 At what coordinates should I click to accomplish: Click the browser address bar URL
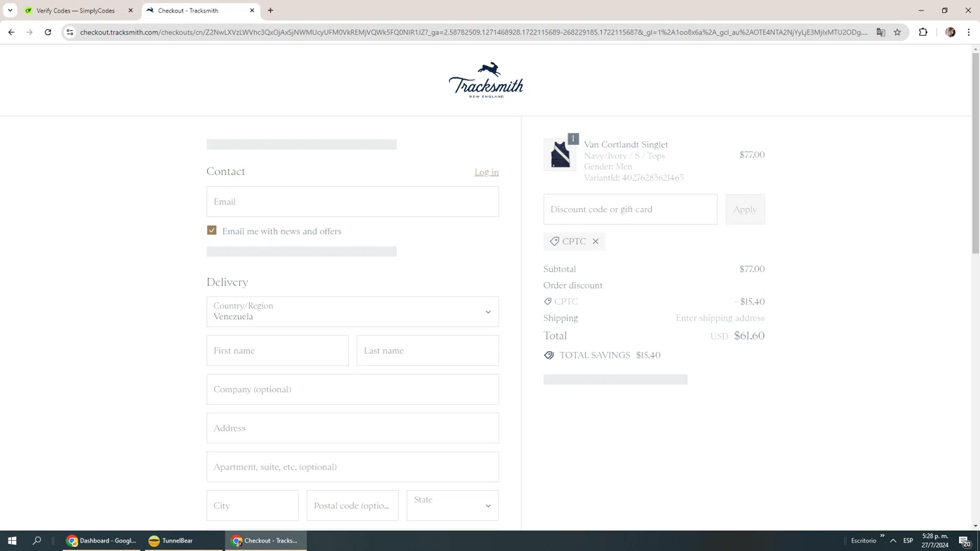tap(474, 32)
